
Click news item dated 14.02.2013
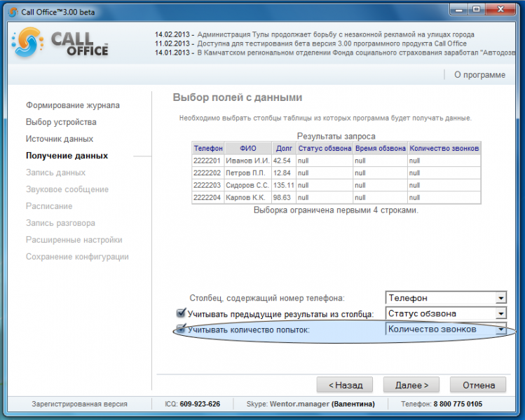click(x=314, y=34)
